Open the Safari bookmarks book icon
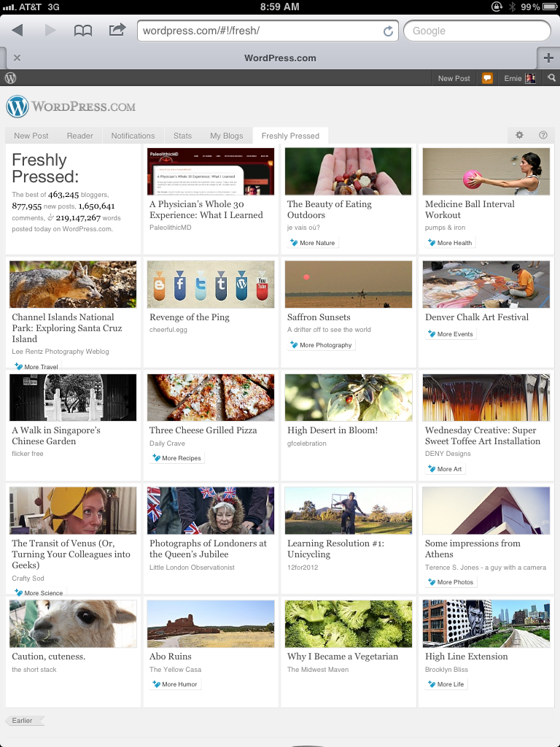Image resolution: width=560 pixels, height=747 pixels. [83, 31]
